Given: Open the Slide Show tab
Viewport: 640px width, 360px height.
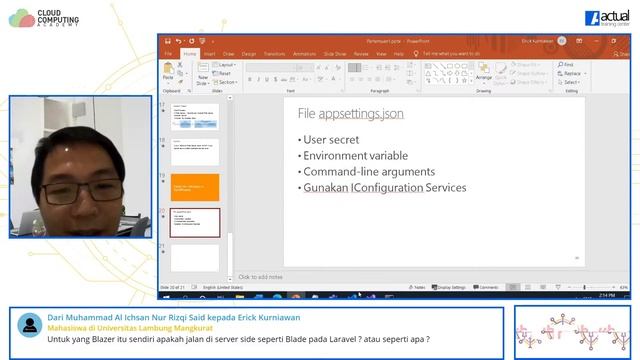Looking at the screenshot, I should (335, 54).
